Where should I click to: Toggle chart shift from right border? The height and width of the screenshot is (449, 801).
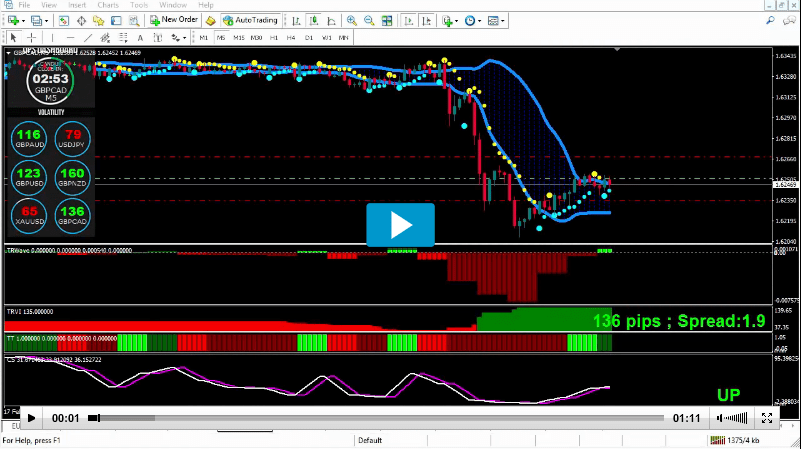pyautogui.click(x=427, y=21)
